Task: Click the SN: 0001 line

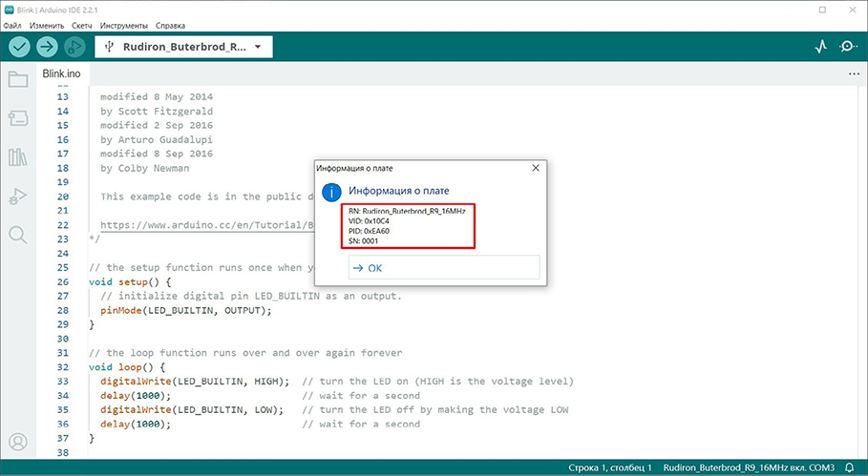Action: pyautogui.click(x=363, y=241)
